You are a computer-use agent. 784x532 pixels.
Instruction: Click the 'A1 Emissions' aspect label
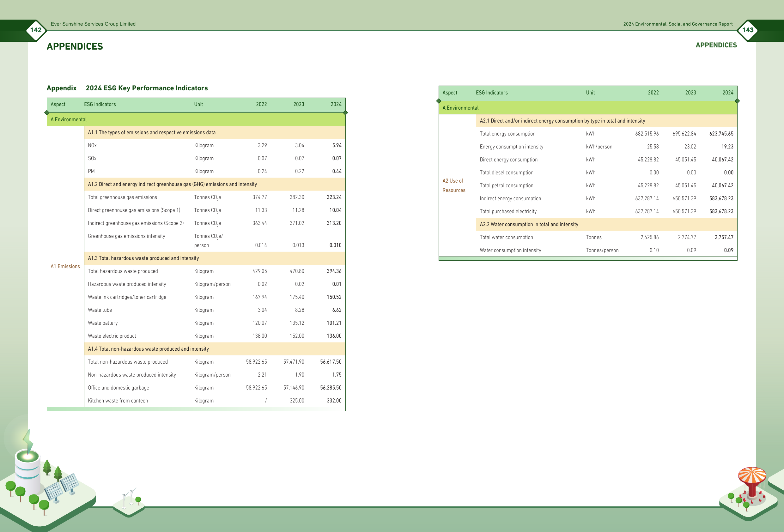(x=65, y=267)
